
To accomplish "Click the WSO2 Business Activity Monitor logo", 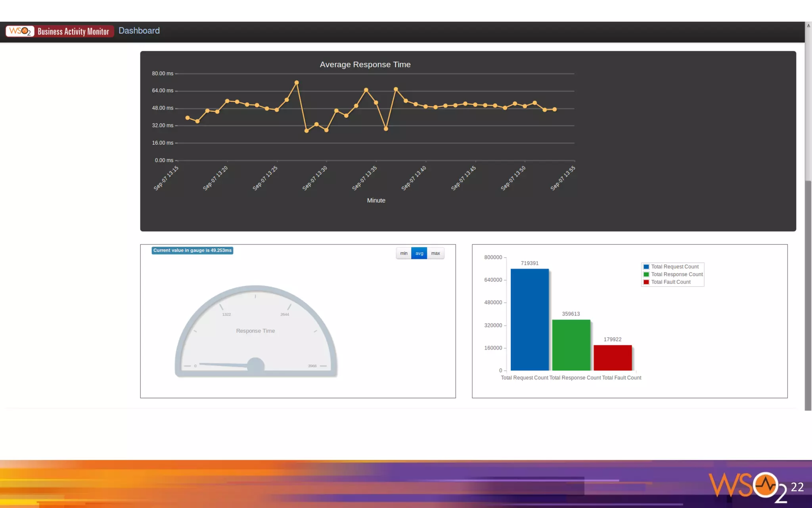I will click(59, 31).
